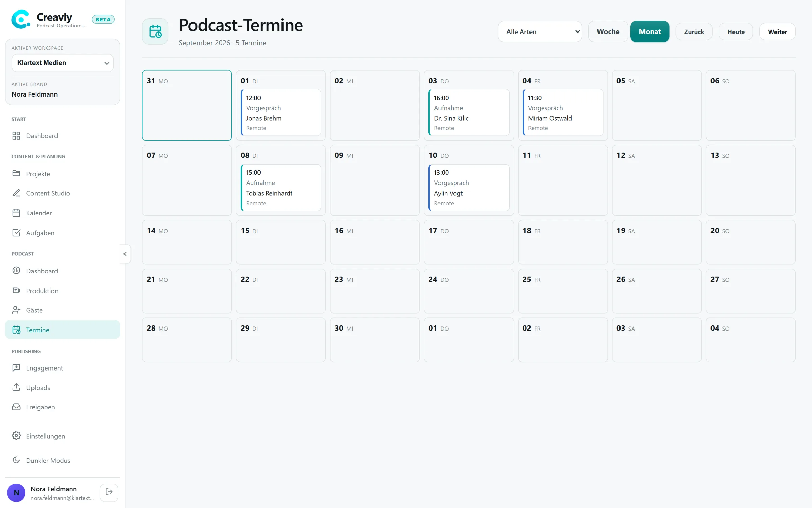Click the N user avatar
The height and width of the screenshot is (508, 812).
point(16,492)
